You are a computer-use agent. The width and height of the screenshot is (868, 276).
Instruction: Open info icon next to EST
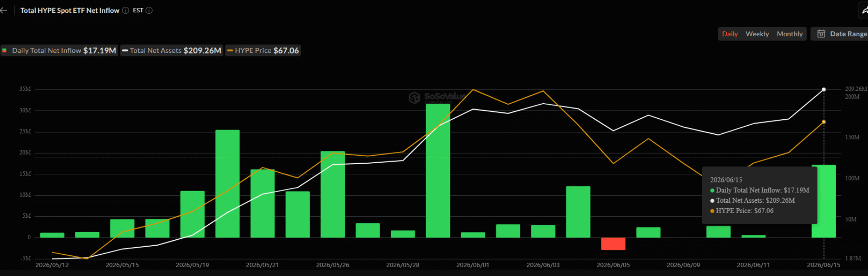[x=149, y=11]
